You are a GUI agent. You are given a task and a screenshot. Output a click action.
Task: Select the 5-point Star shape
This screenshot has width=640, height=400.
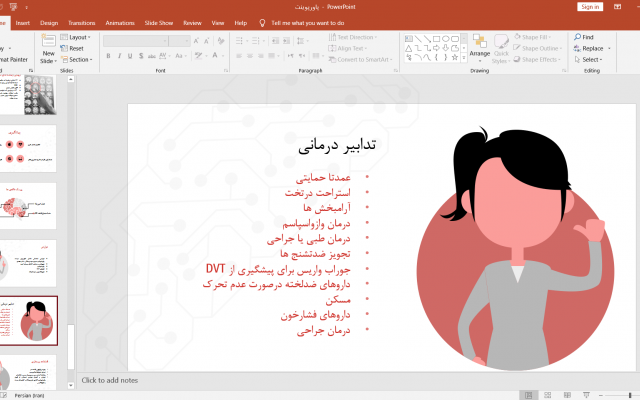tap(455, 58)
